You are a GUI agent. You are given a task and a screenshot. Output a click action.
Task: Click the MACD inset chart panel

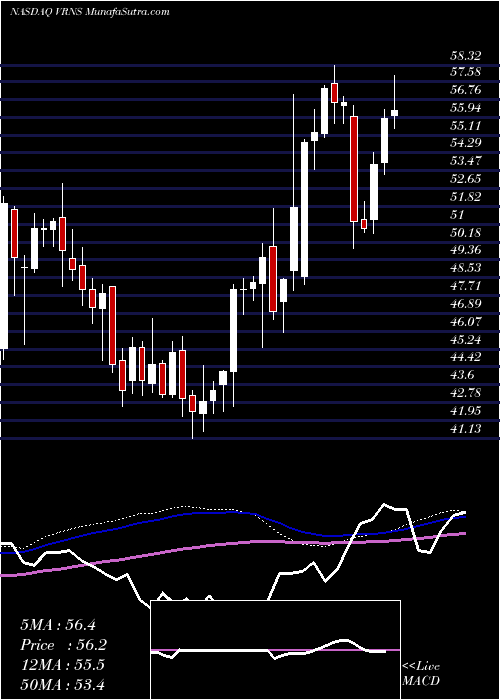[275, 650]
